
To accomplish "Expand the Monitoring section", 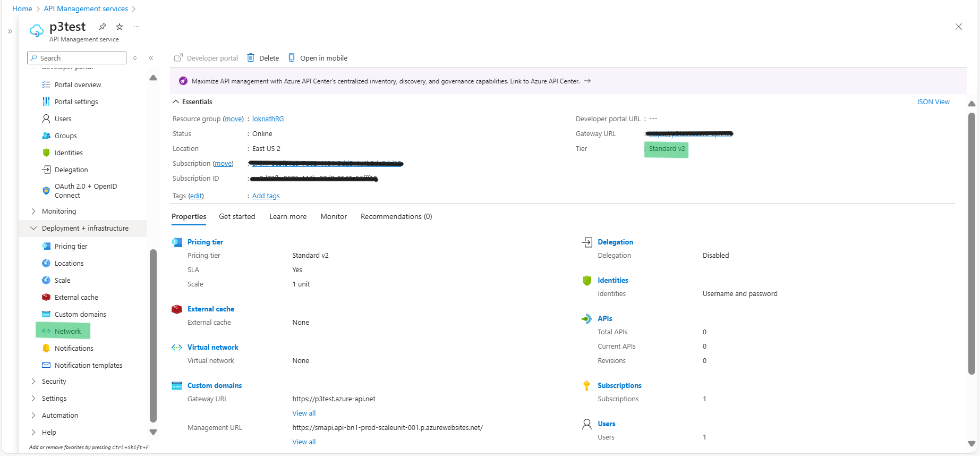I will [33, 211].
